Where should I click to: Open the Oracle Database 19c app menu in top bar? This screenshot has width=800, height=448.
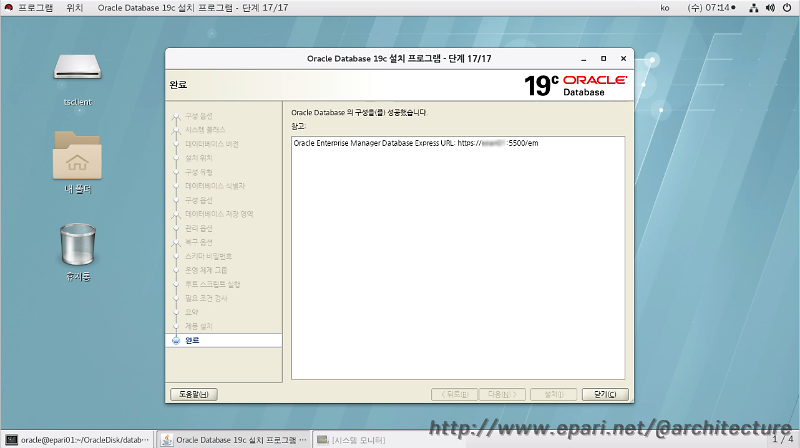point(193,8)
